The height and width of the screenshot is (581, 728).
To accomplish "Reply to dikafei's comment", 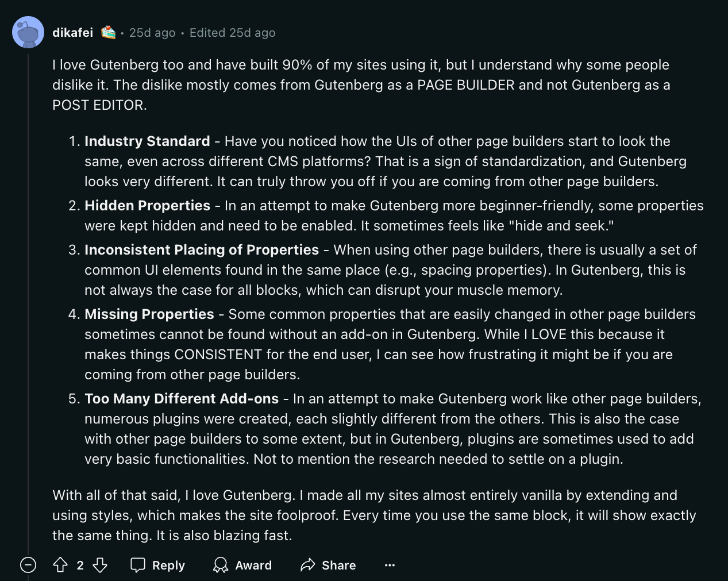I will tap(158, 565).
